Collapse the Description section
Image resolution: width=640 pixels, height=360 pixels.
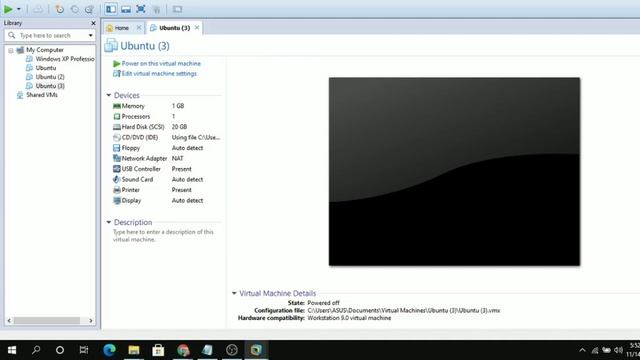coord(109,222)
